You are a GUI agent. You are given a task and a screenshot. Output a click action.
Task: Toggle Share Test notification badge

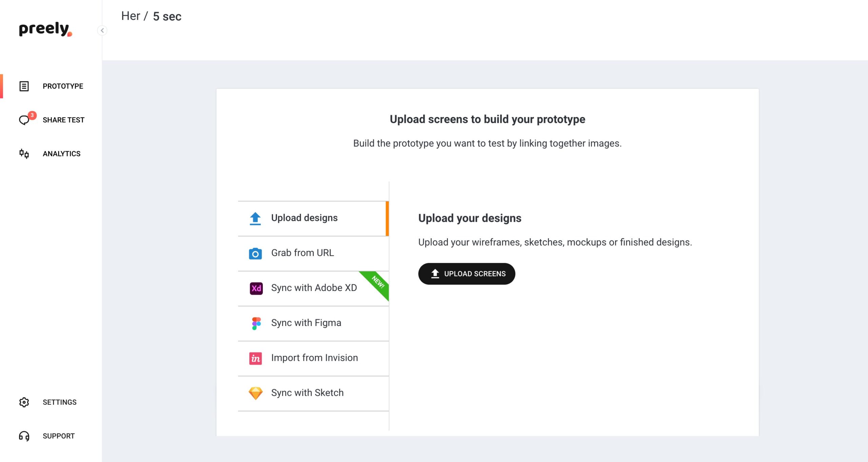coord(32,114)
